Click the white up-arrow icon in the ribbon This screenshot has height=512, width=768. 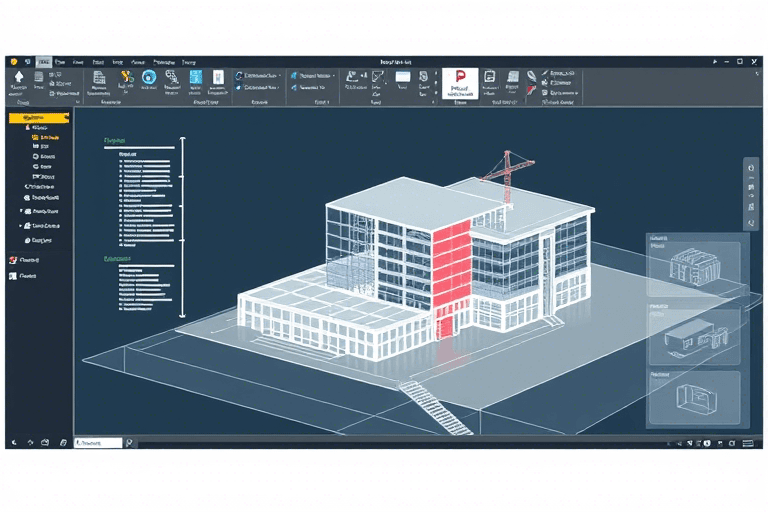[x=18, y=76]
